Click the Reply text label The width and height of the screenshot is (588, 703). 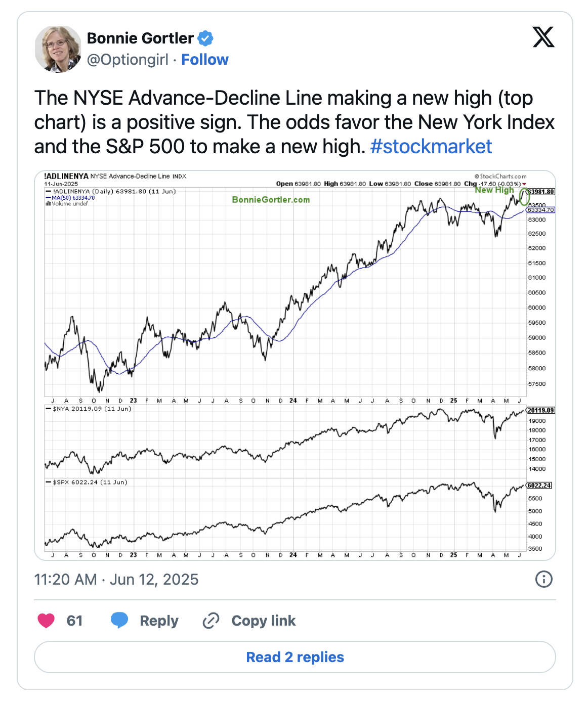point(159,621)
